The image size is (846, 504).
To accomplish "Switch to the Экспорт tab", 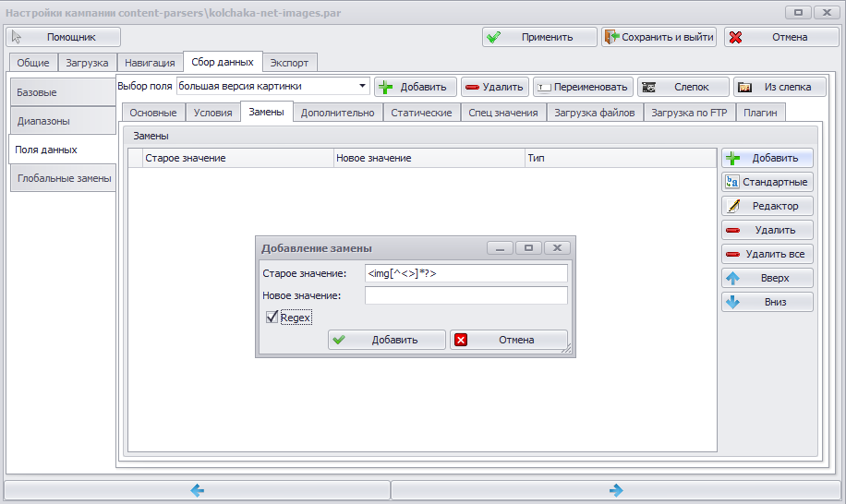I will [x=289, y=63].
